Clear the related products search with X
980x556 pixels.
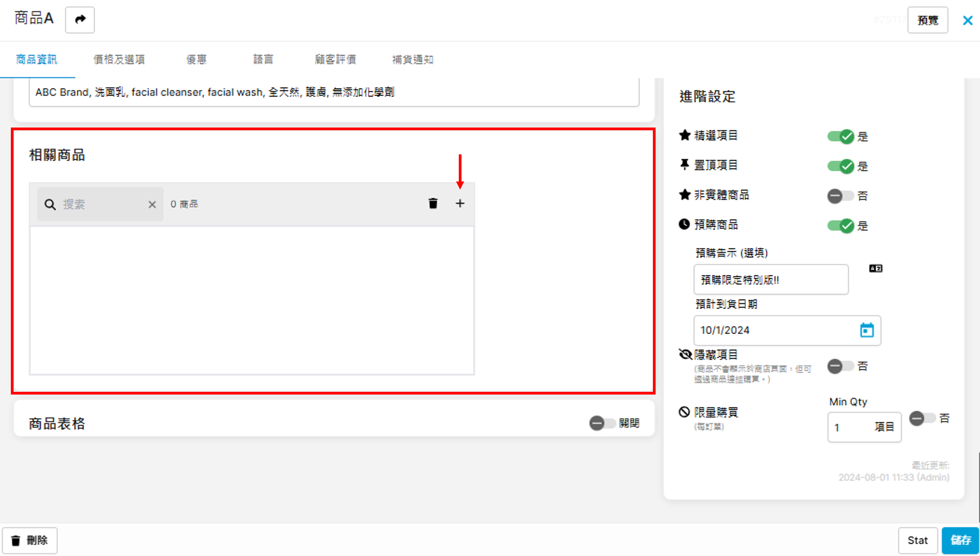pos(152,205)
